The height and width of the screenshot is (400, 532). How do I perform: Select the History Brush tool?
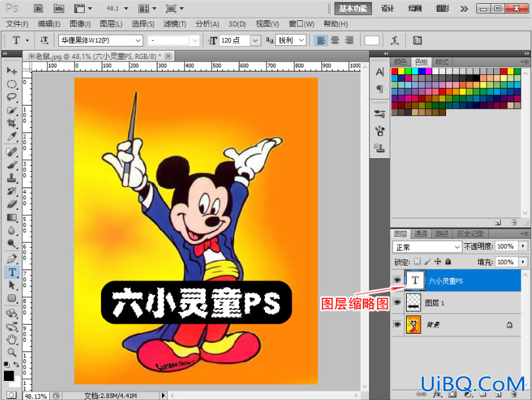[x=12, y=191]
